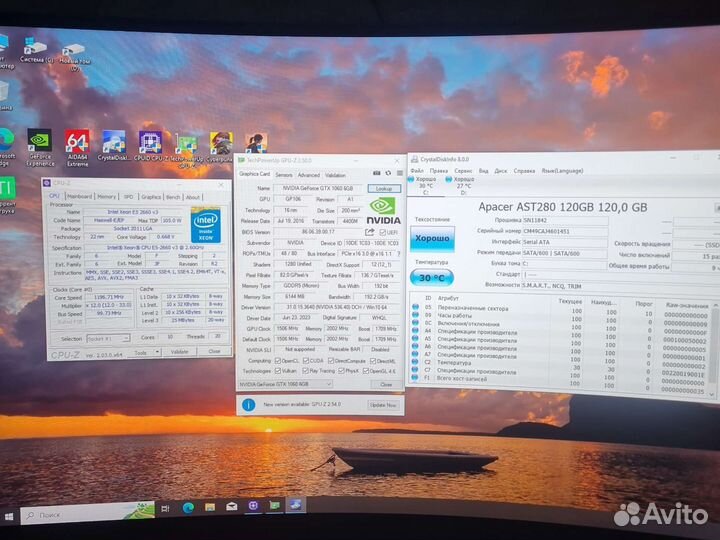
Task: Open the Socket selection dropdown in CPU-Z
Action: click(x=108, y=338)
